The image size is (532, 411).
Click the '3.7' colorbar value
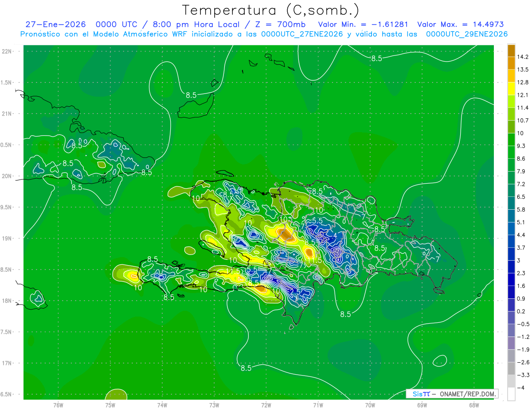coord(521,248)
